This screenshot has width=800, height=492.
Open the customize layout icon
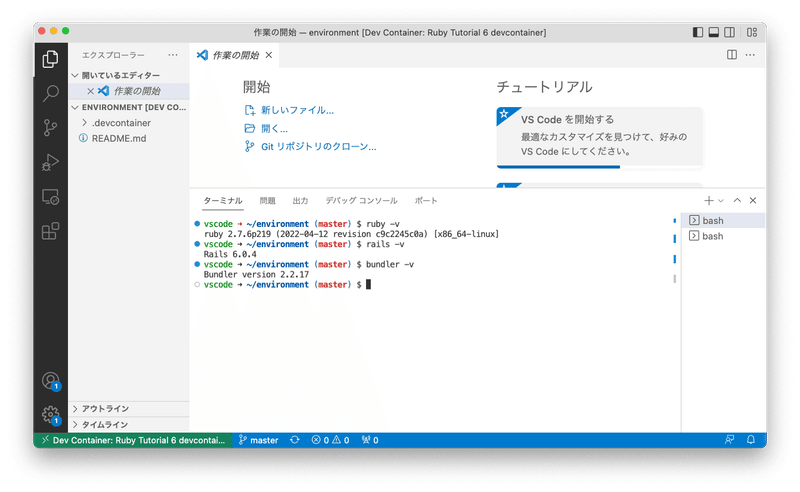click(752, 32)
